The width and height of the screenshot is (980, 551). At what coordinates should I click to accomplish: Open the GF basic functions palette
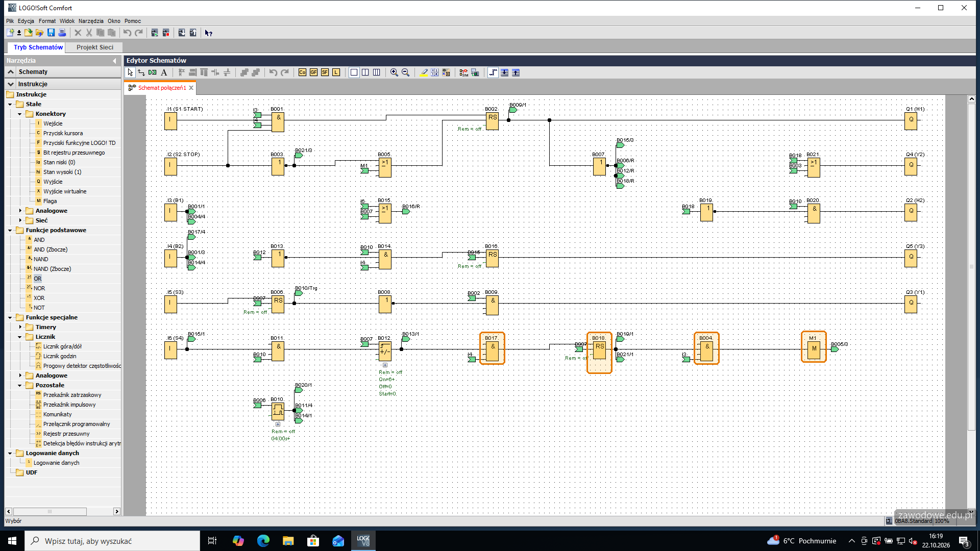click(x=313, y=72)
